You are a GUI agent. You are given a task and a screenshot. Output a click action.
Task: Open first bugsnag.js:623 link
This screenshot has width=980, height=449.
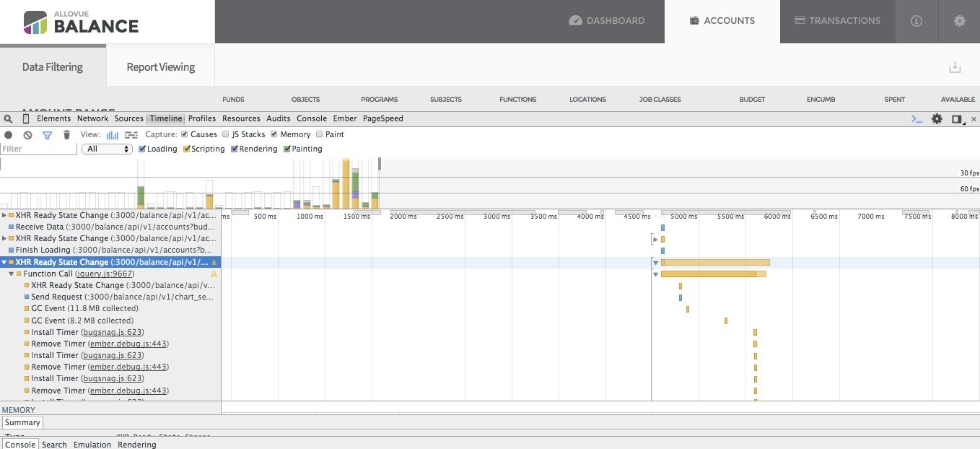pos(113,332)
